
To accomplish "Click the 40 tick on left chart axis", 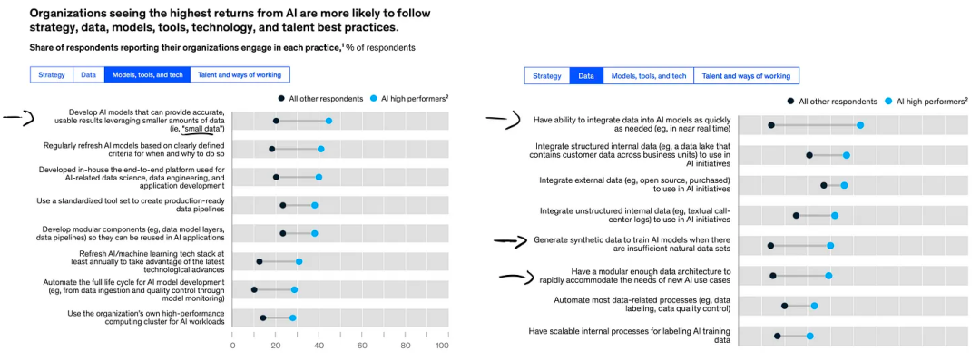I will coord(318,345).
